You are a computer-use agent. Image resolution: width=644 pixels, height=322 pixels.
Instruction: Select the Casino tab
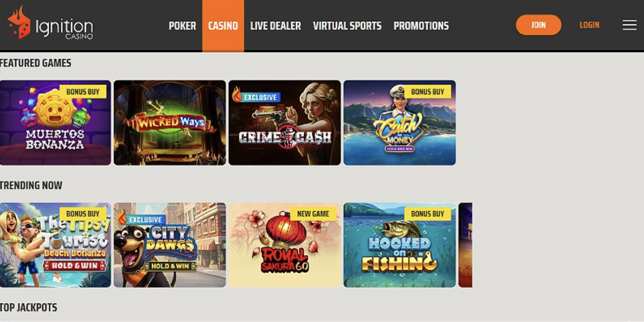tap(223, 25)
